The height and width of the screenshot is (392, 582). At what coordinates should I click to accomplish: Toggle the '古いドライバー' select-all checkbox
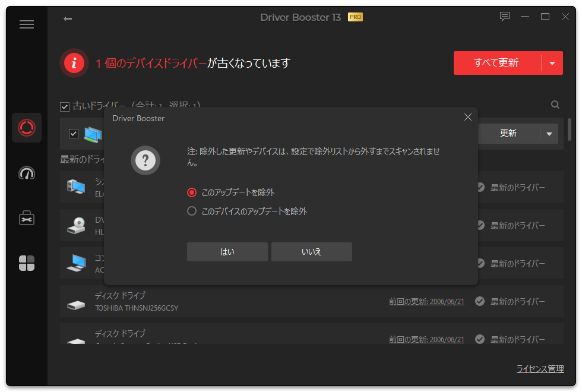point(65,107)
